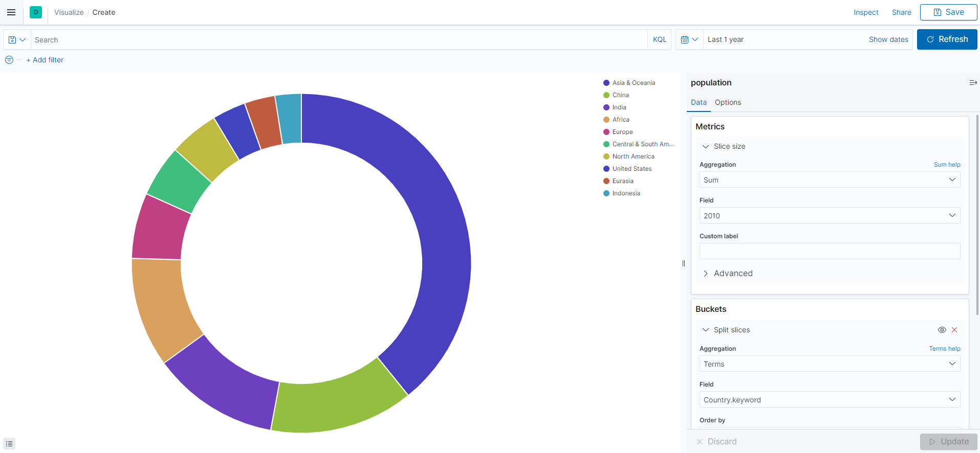Image resolution: width=980 pixels, height=453 pixels.
Task: Click the China legend color dot
Action: tap(606, 95)
